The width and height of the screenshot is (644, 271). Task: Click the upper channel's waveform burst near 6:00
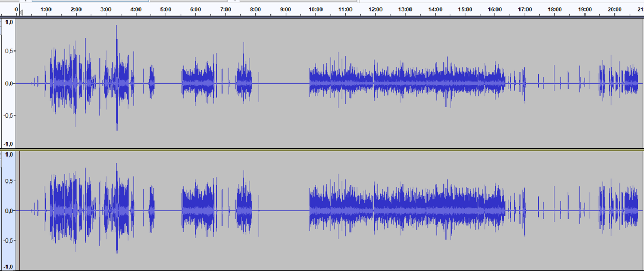[x=198, y=80]
